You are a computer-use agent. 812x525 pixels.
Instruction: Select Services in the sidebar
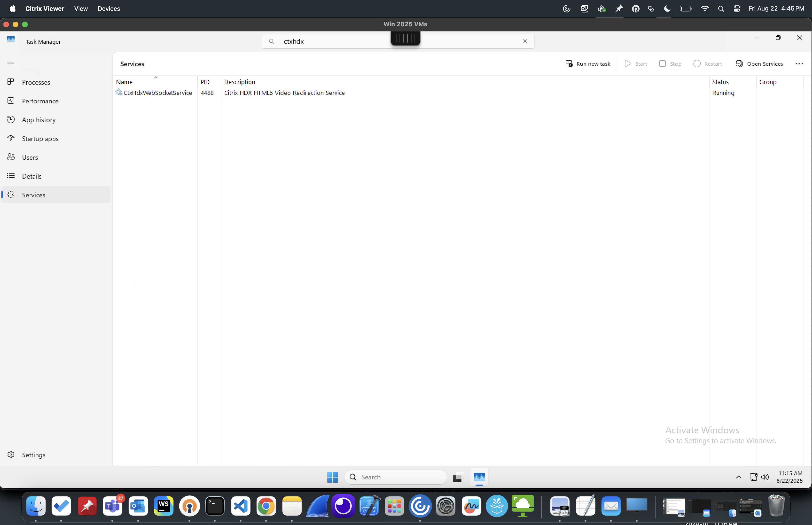pyautogui.click(x=56, y=195)
